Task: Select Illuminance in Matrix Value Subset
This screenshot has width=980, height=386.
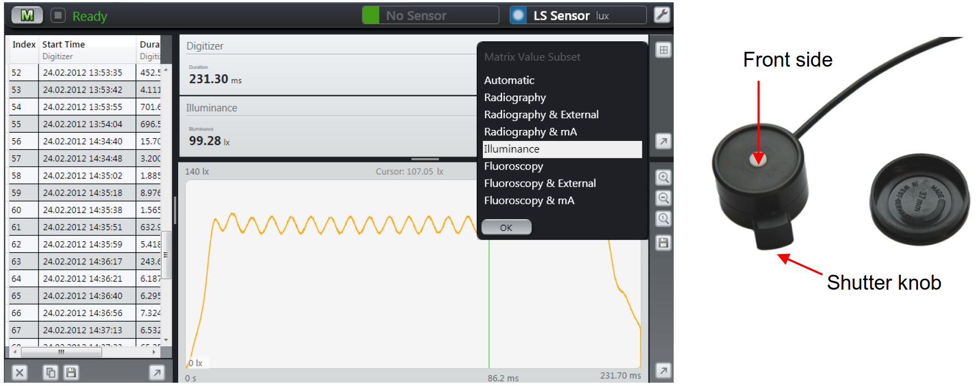Action: (561, 149)
